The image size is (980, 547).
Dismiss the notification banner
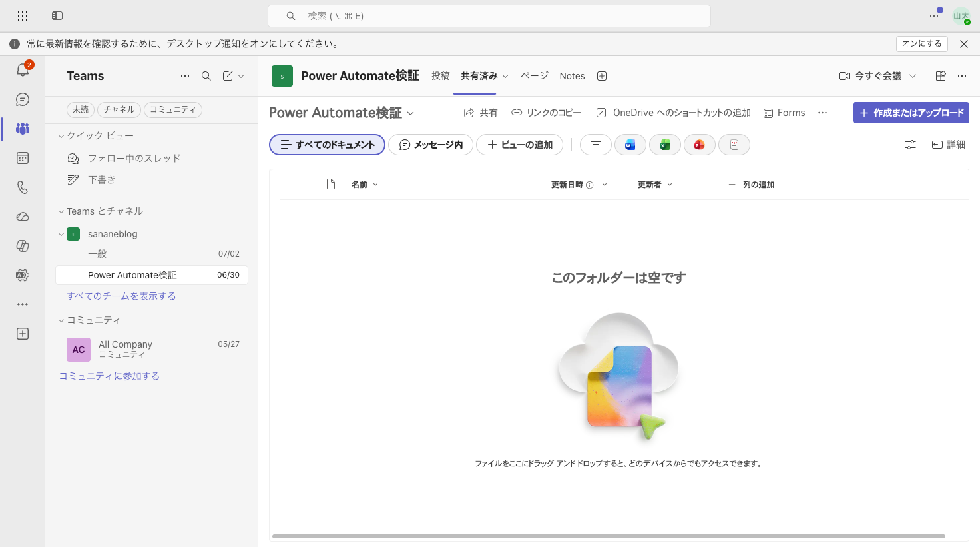[x=964, y=44]
